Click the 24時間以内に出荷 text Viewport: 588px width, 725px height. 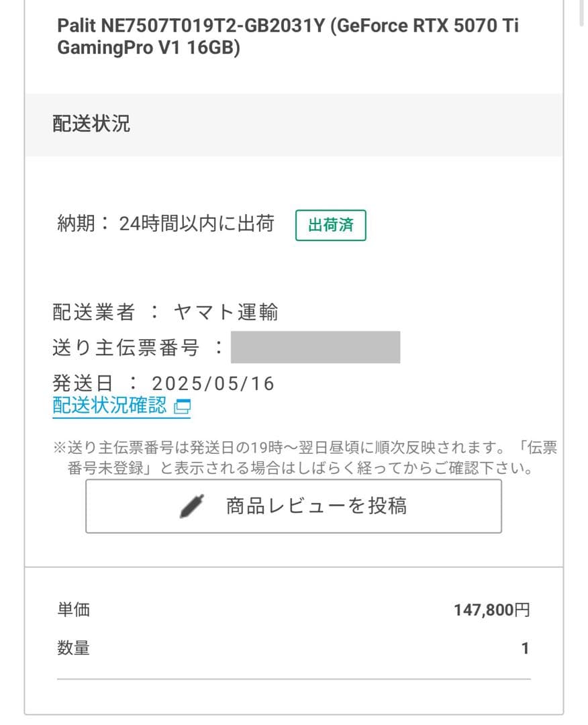tap(197, 224)
